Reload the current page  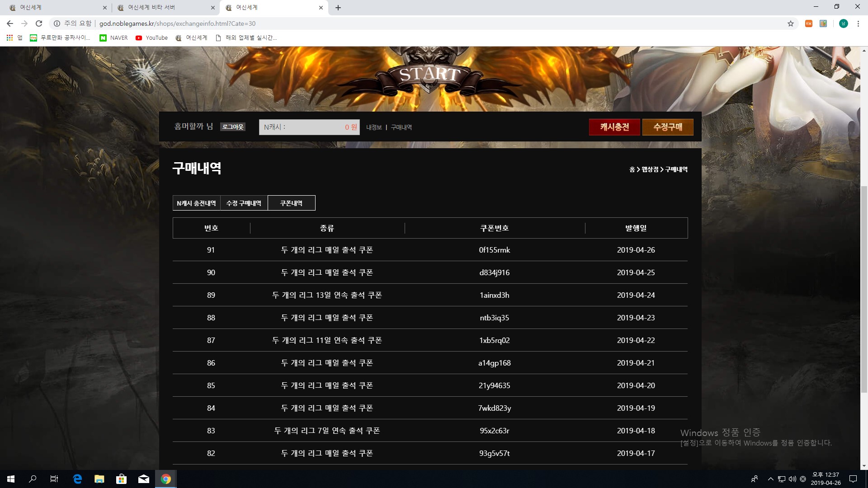(39, 23)
